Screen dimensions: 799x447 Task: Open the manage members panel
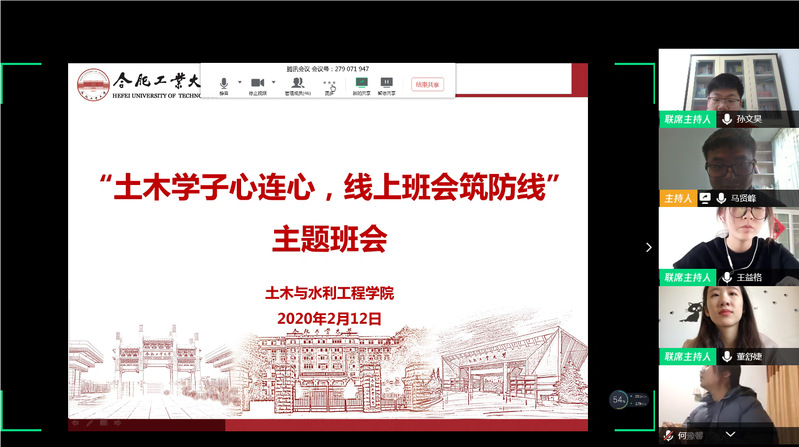click(297, 84)
